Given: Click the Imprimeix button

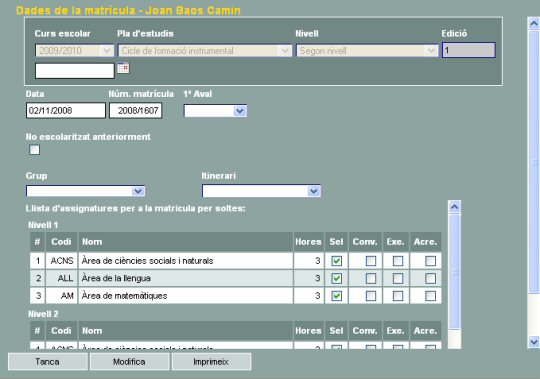Looking at the screenshot, I should (211, 361).
